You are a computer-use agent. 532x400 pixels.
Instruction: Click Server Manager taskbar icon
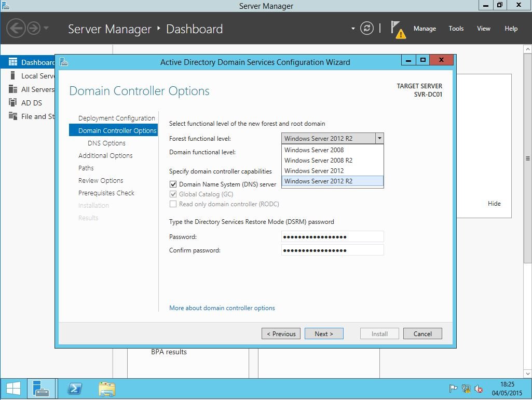[x=41, y=389]
